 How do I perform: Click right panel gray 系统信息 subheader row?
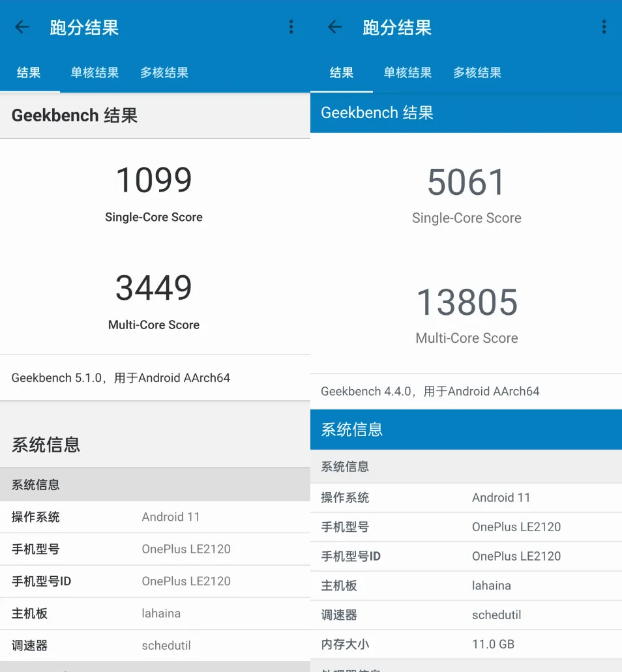click(x=466, y=466)
